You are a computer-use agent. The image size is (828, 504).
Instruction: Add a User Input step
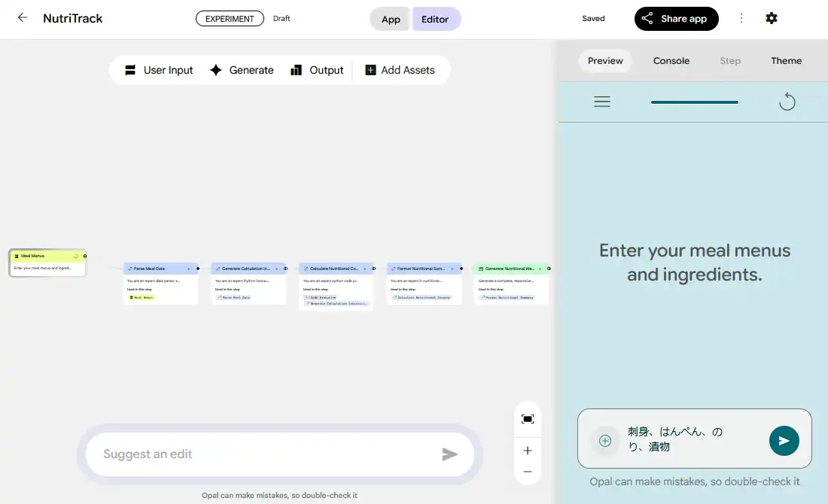[x=159, y=70]
